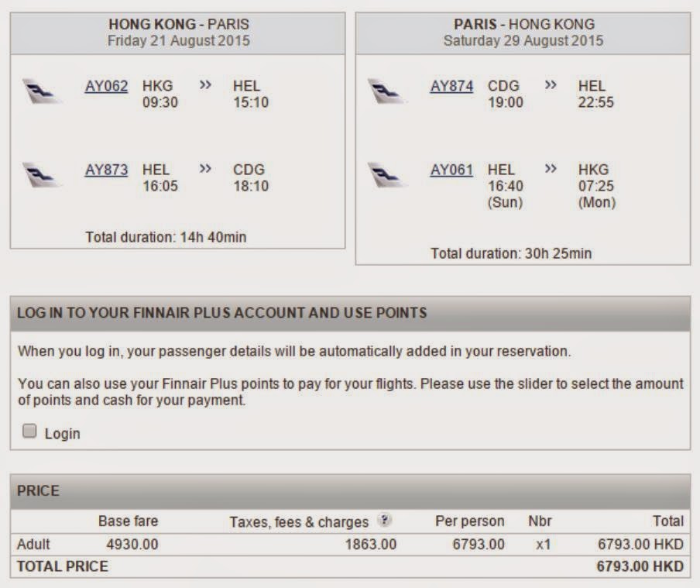Tick the Login checkbox
The width and height of the screenshot is (700, 588).
(29, 432)
